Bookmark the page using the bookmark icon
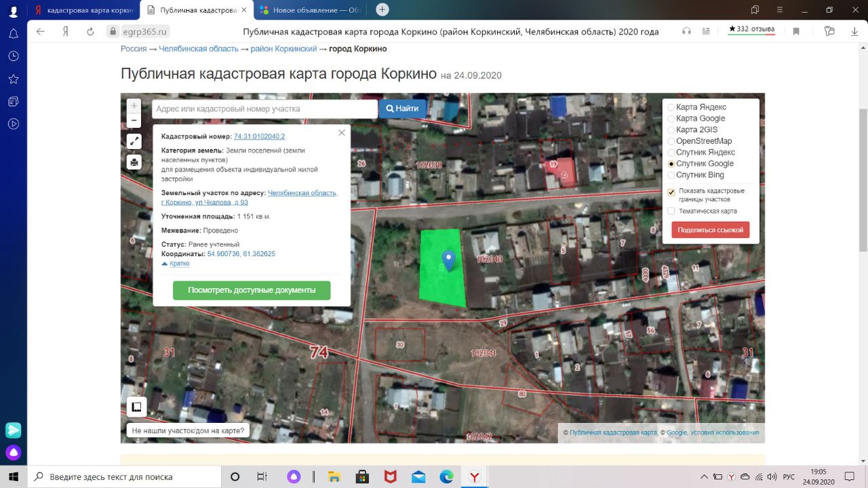 click(796, 31)
